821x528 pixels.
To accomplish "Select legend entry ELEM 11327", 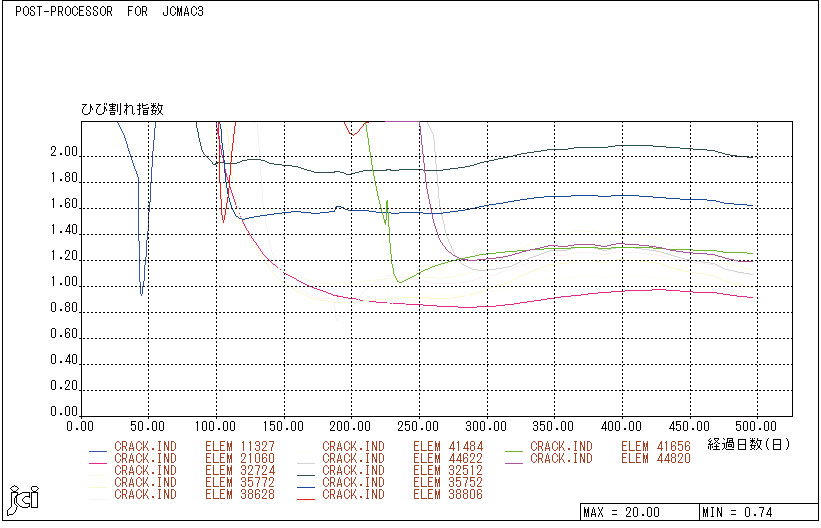I will [x=240, y=447].
